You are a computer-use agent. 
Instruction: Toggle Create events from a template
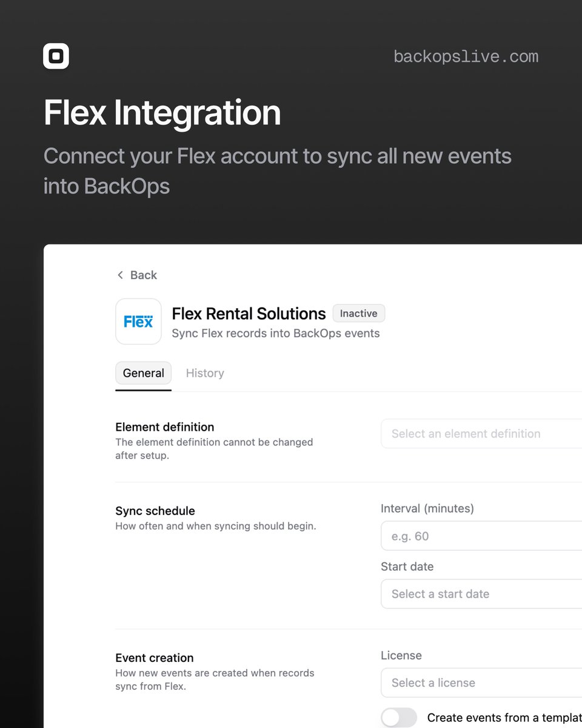pos(399,718)
